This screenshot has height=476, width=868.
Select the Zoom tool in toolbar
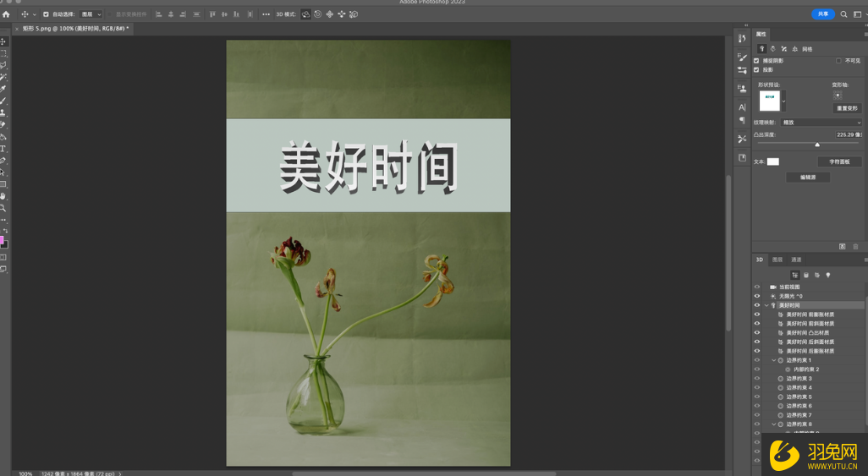point(3,208)
